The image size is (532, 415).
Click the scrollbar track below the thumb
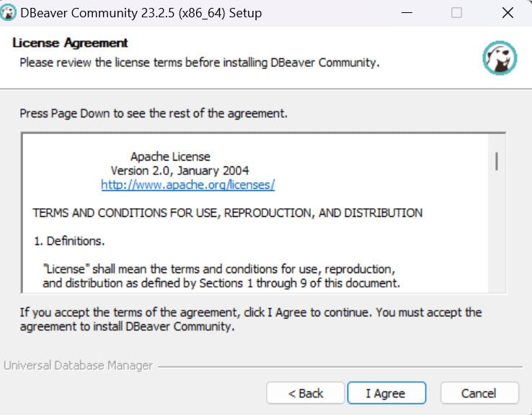point(497,238)
